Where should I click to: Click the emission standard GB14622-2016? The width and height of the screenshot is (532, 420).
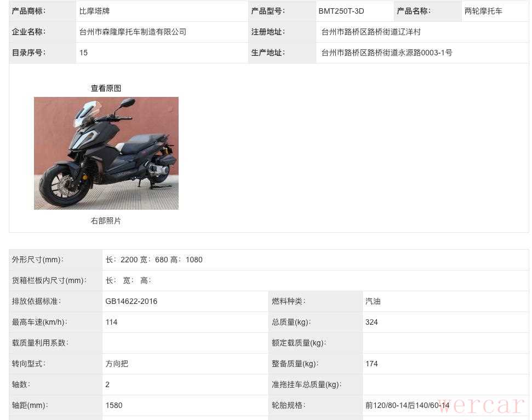[131, 301]
